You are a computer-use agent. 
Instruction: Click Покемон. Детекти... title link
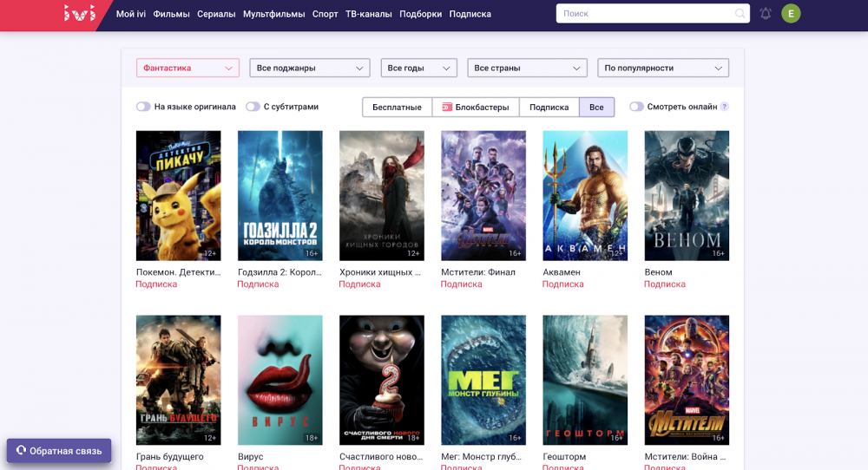[x=178, y=272]
